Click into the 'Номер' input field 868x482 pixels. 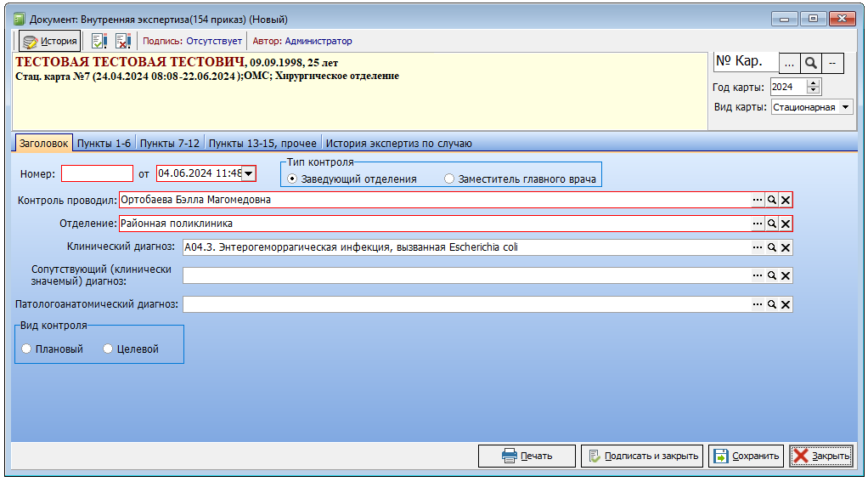pyautogui.click(x=97, y=173)
